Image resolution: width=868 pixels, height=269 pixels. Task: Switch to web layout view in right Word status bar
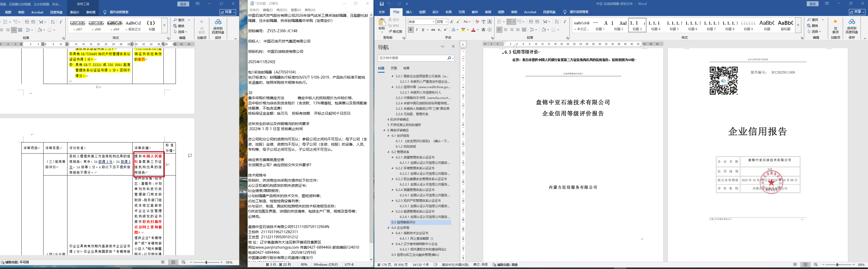pyautogui.click(x=816, y=265)
